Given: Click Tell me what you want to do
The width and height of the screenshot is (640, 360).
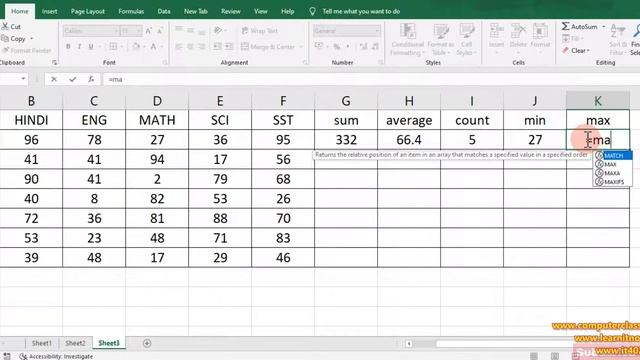Looking at the screenshot, I should (361, 11).
